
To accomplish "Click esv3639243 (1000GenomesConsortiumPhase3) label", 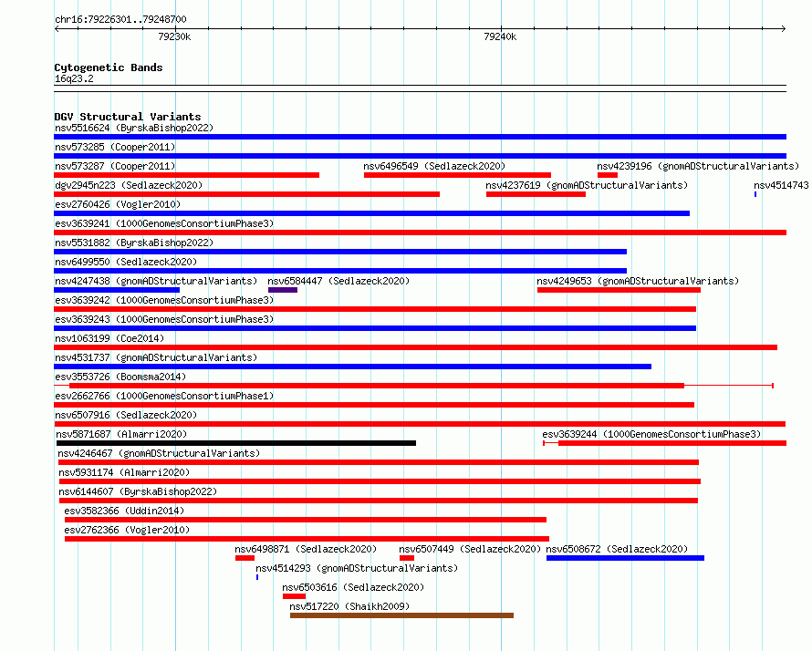I will coord(164,319).
